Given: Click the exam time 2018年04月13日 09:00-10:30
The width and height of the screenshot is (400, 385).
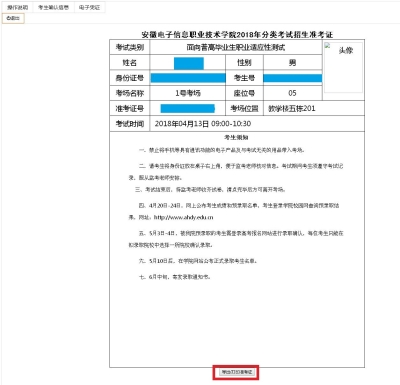Looking at the screenshot, I should (x=203, y=124).
